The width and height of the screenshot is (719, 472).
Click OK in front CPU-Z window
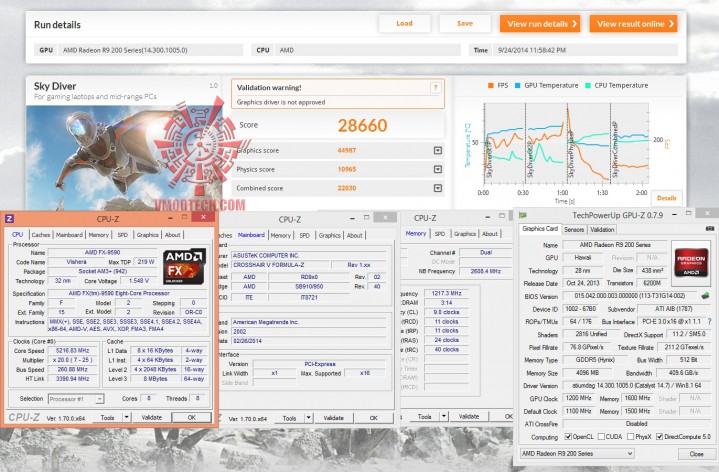coord(192,417)
